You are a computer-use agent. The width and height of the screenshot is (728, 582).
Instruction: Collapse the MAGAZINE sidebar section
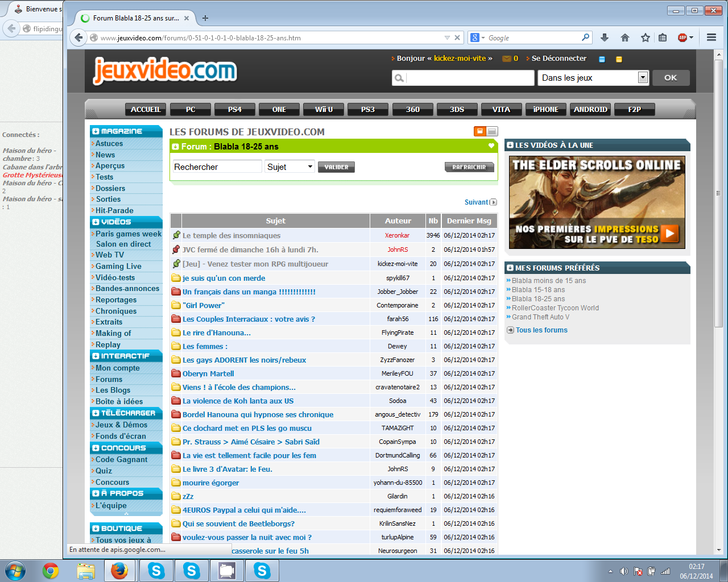96,131
